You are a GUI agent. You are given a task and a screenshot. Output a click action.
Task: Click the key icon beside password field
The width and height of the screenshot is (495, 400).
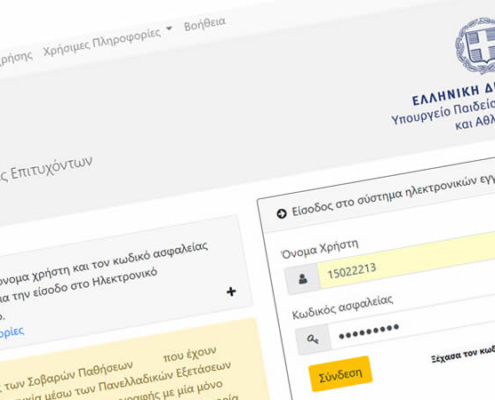click(x=313, y=339)
